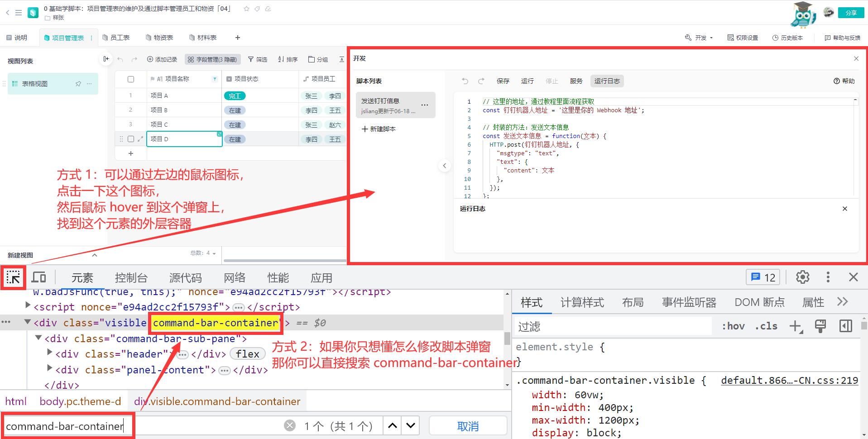Add new style rule plus icon
868x439 pixels.
pyautogui.click(x=796, y=326)
